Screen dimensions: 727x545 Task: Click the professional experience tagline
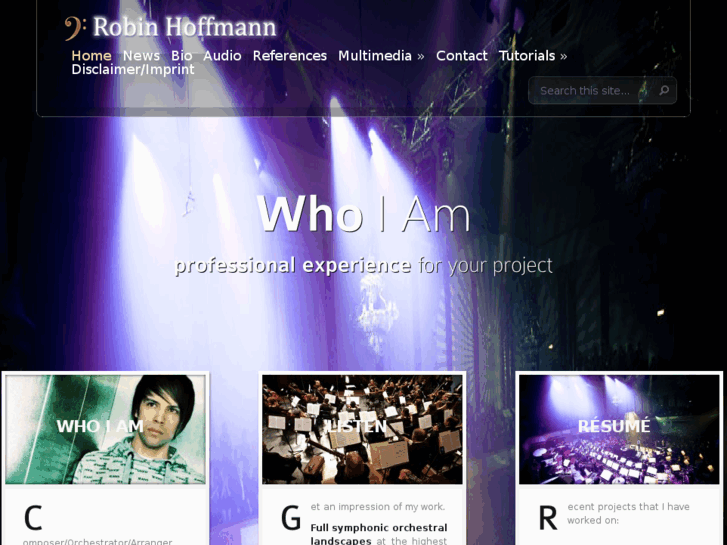click(x=364, y=265)
